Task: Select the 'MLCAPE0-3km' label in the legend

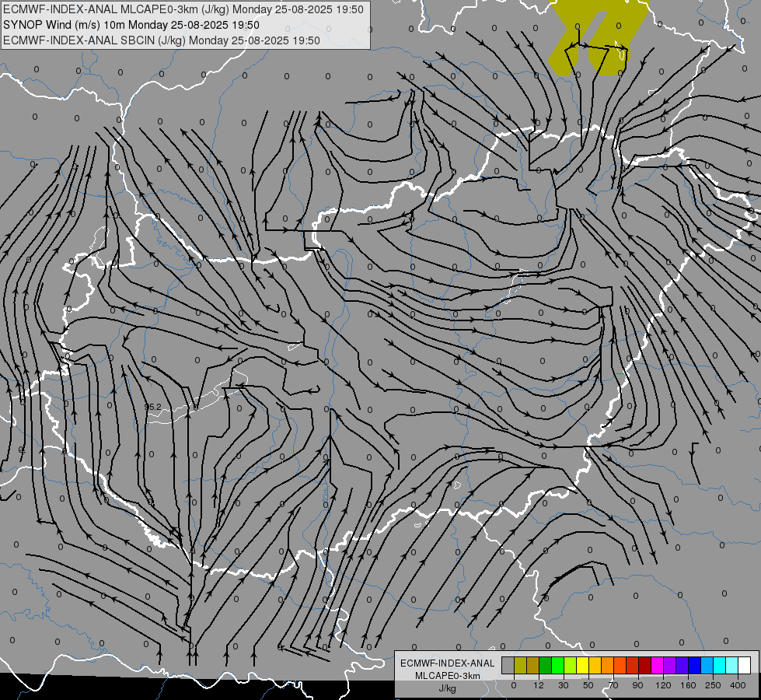Action: (x=448, y=676)
